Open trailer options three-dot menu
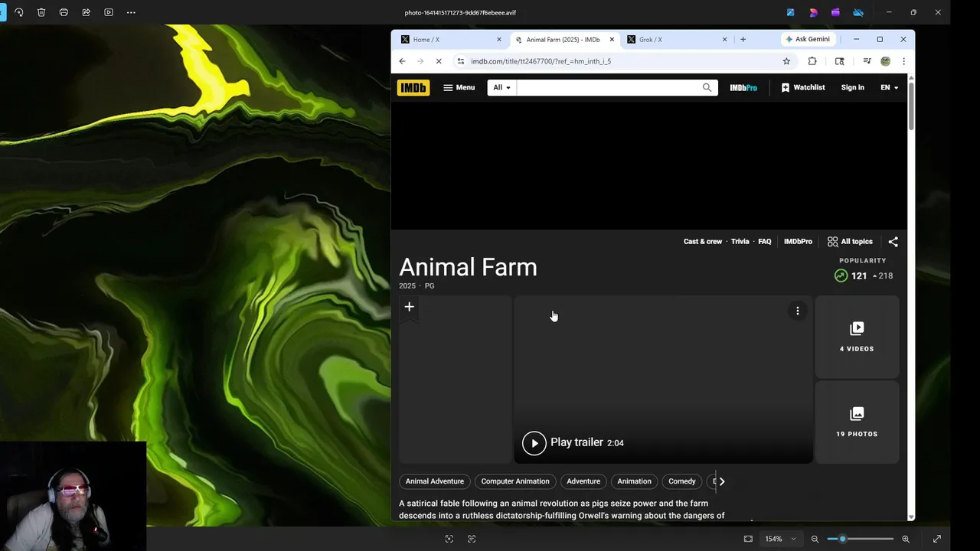Image resolution: width=980 pixels, height=551 pixels. pyautogui.click(x=798, y=311)
